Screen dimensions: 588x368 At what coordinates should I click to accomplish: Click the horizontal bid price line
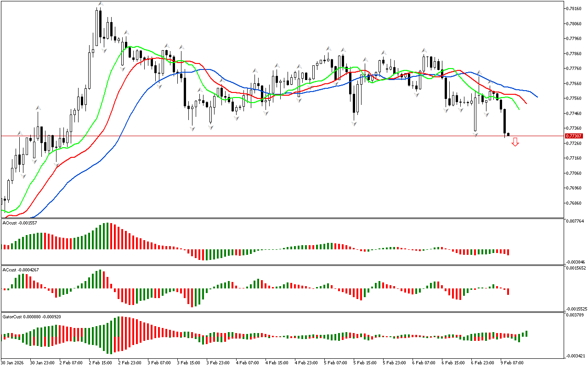pyautogui.click(x=276, y=136)
